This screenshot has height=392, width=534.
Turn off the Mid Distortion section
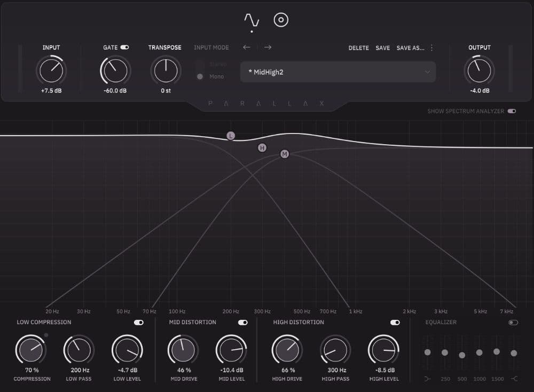244,323
